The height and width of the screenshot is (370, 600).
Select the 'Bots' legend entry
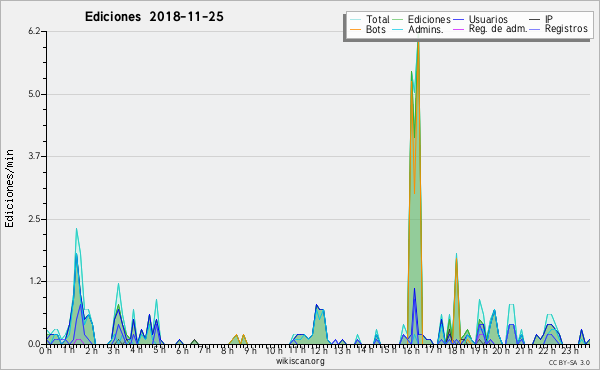(375, 29)
